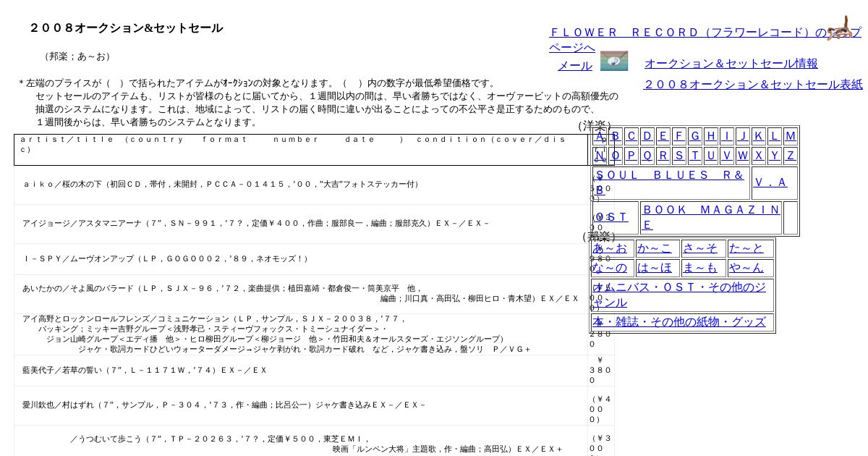This screenshot has width=868, height=456.
Task: Open や～ん Japanese music section
Action: 746,268
